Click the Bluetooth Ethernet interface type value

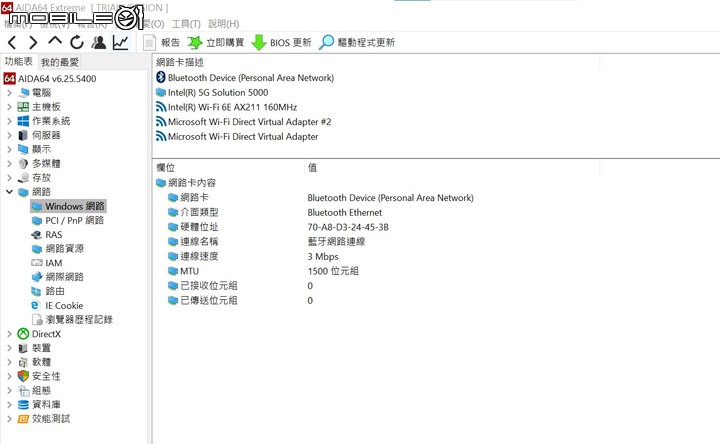coord(344,212)
